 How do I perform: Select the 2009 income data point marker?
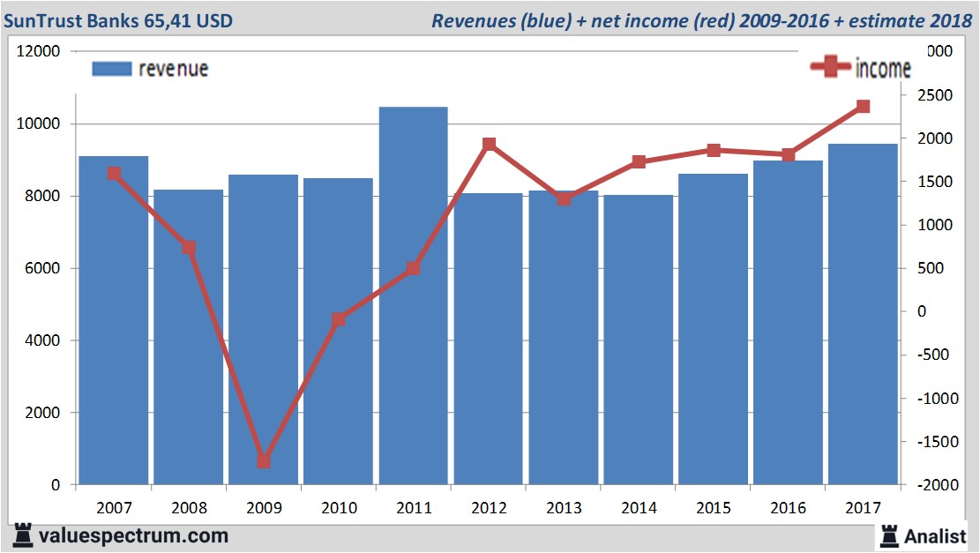point(263,461)
